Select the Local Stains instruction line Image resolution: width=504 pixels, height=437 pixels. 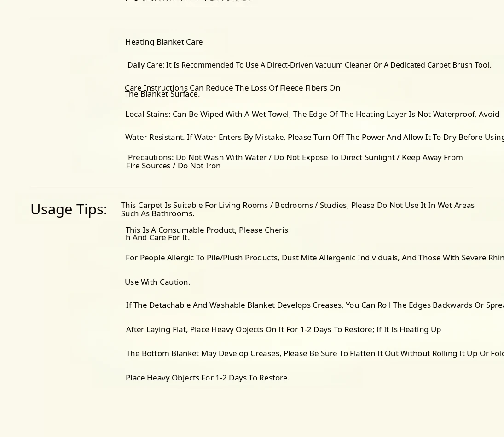312,114
